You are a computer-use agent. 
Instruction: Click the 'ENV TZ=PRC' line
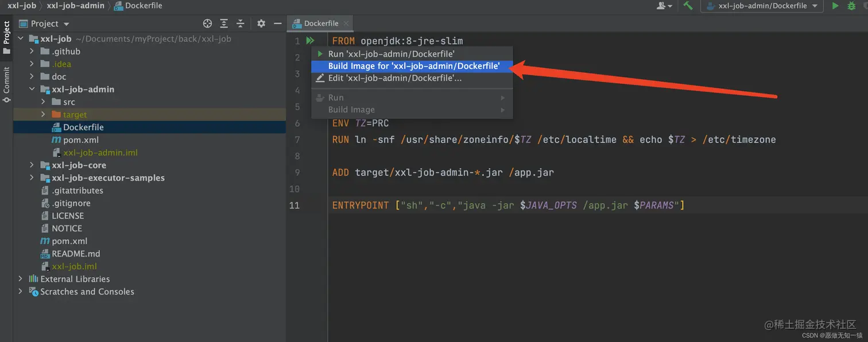click(x=361, y=123)
